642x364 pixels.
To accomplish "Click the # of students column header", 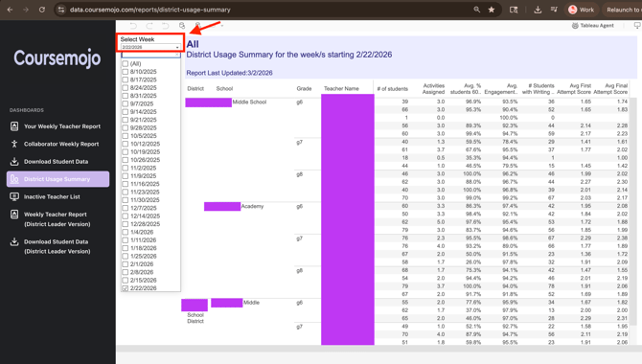I will tap(392, 88).
